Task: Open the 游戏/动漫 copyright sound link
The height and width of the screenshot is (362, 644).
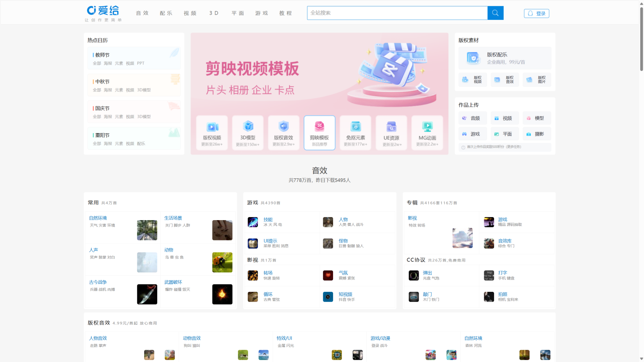Action: 380,338
